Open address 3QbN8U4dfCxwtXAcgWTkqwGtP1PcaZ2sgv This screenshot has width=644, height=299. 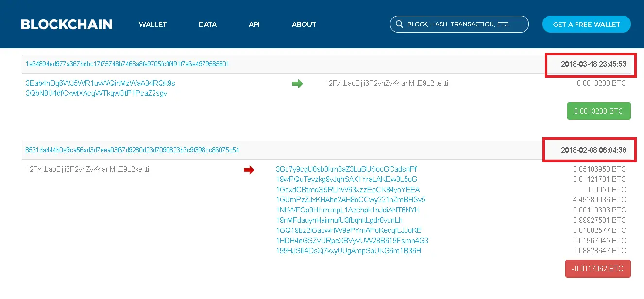click(96, 93)
